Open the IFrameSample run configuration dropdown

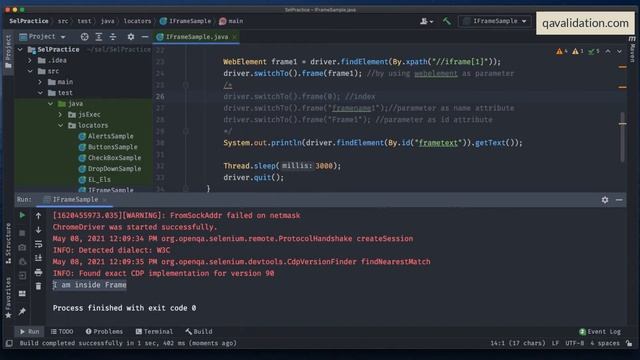pos(495,21)
